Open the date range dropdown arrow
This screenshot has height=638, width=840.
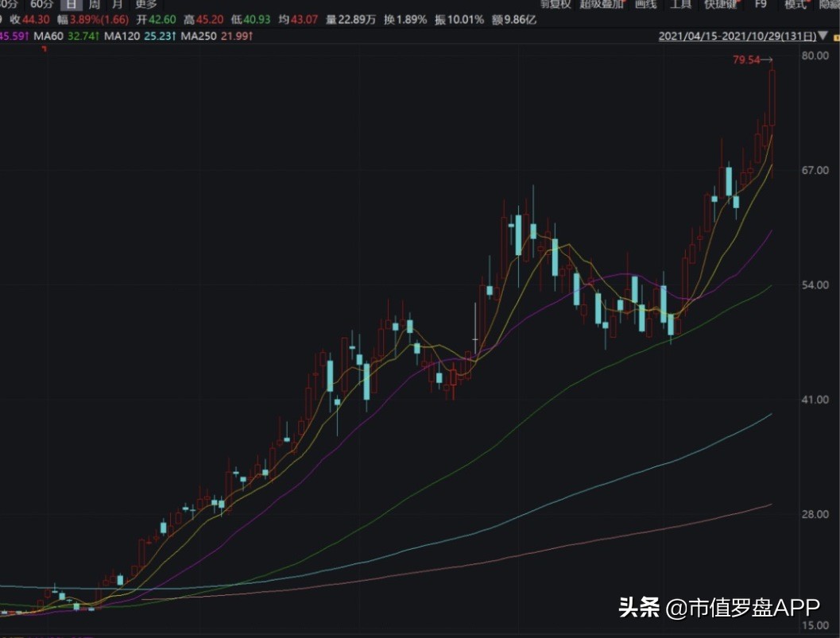pyautogui.click(x=824, y=36)
